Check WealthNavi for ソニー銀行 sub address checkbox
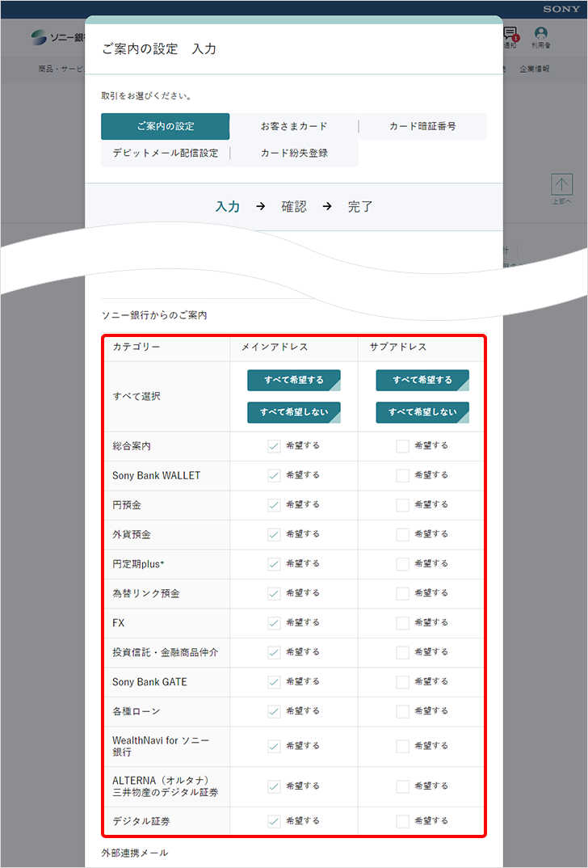The width and height of the screenshot is (588, 868). click(403, 746)
